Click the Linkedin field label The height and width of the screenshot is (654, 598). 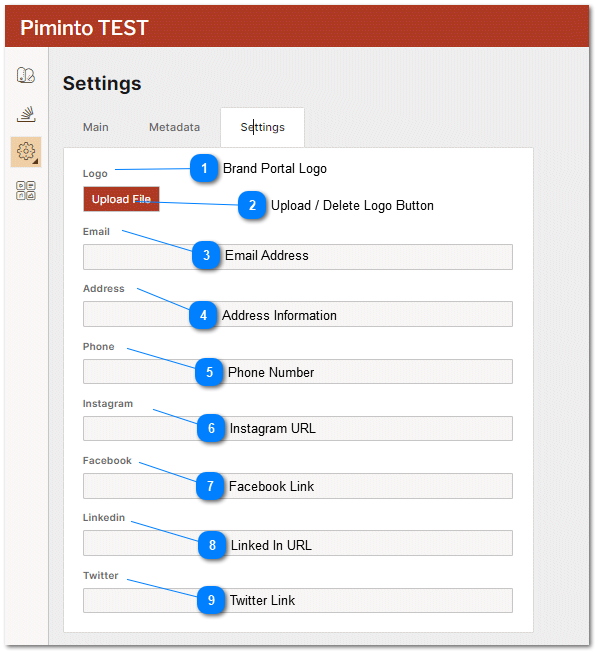pos(104,518)
